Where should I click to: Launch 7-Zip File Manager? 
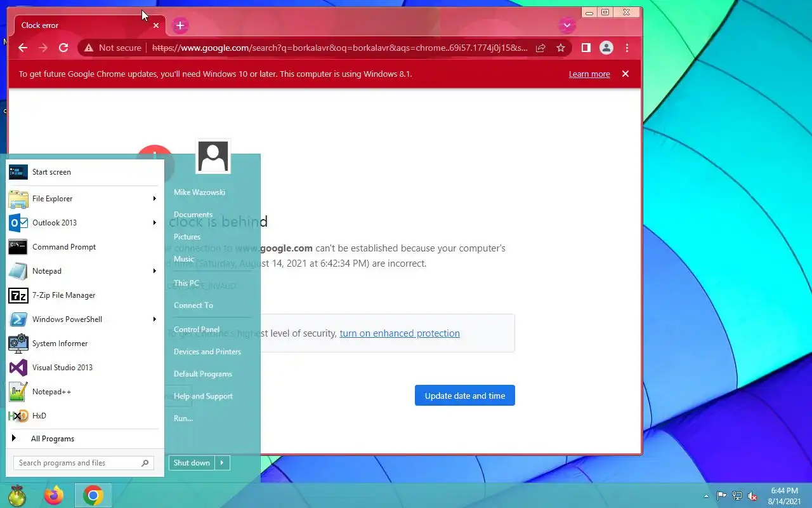click(x=84, y=295)
